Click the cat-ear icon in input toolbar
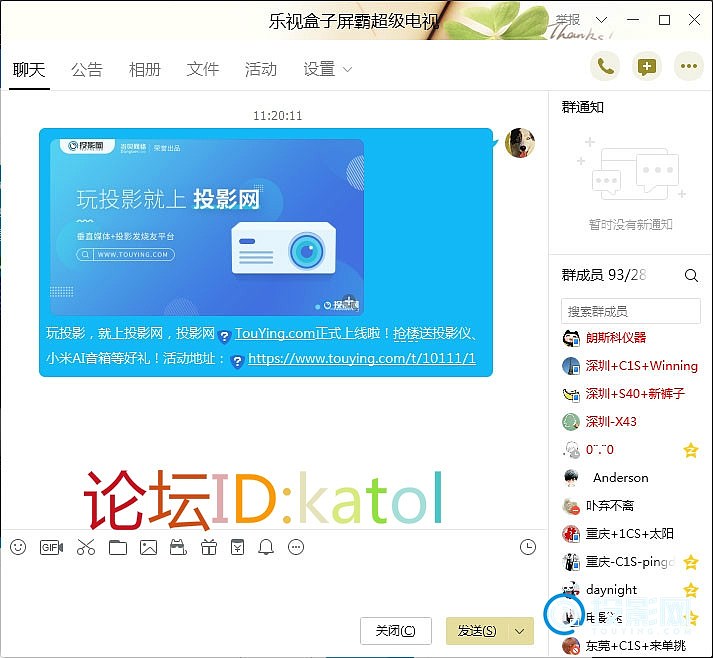The height and width of the screenshot is (658, 713). pyautogui.click(x=178, y=547)
